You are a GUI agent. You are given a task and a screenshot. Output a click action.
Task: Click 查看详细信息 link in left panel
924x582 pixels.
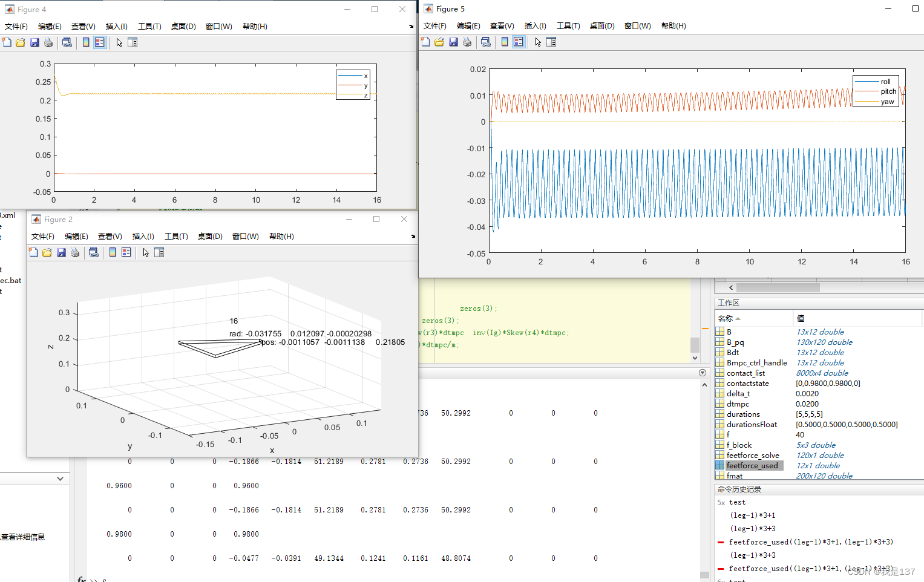click(x=22, y=537)
